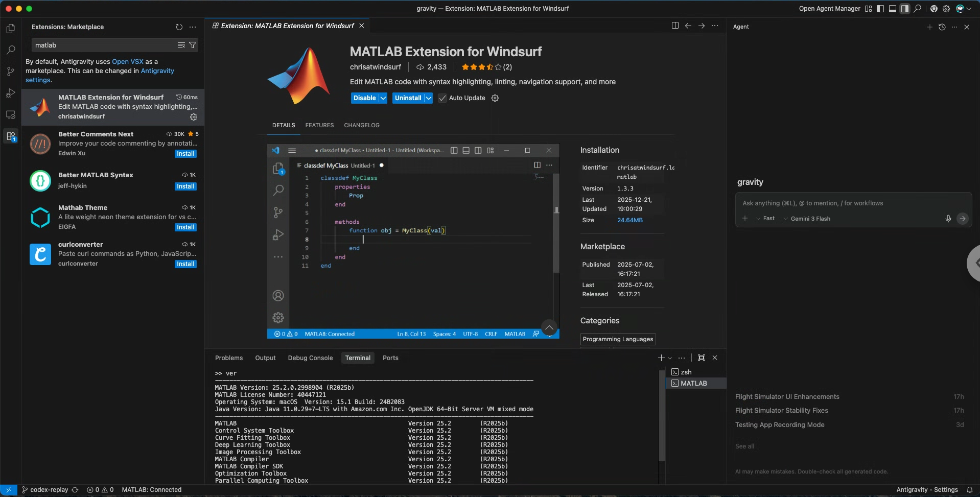Start a new agent conversation with plus icon

pos(929,27)
